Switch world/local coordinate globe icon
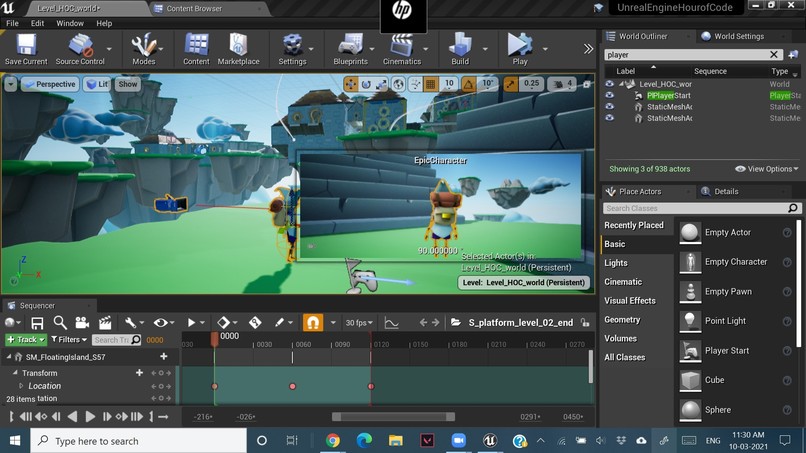Viewport: 806px width, 453px height. [398, 84]
